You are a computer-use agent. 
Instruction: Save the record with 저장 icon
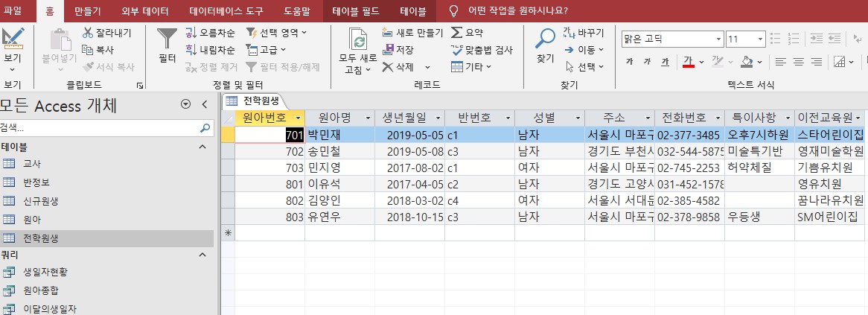(388, 50)
